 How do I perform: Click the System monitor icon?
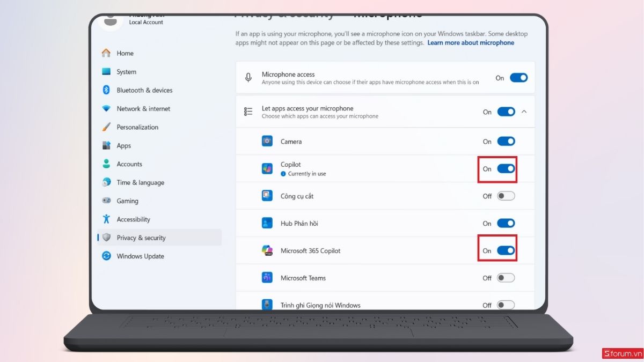(106, 72)
